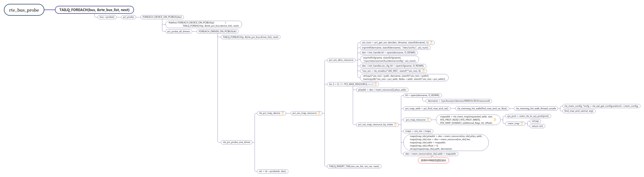
Task: Open note icon on mem_map node
Action: [522, 124]
